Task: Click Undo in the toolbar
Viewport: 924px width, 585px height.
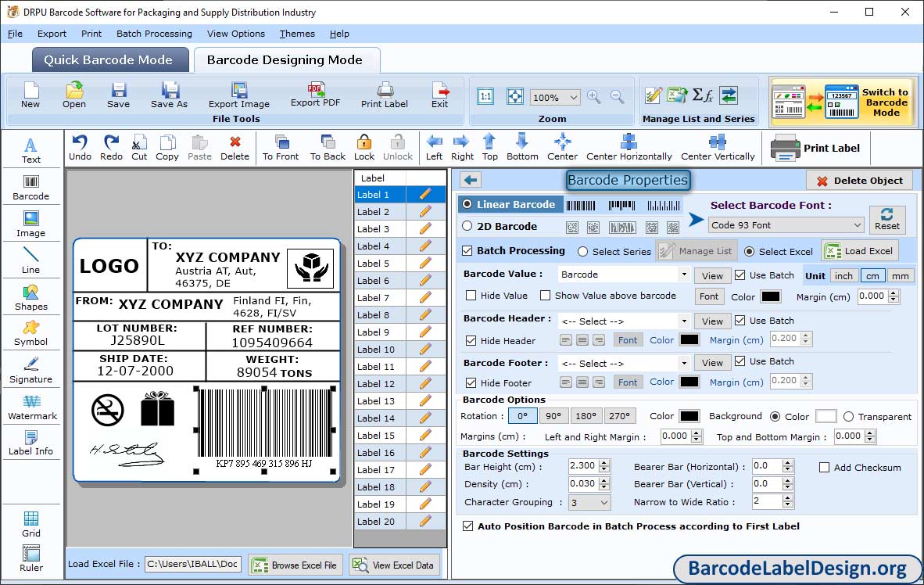Action: [x=81, y=148]
